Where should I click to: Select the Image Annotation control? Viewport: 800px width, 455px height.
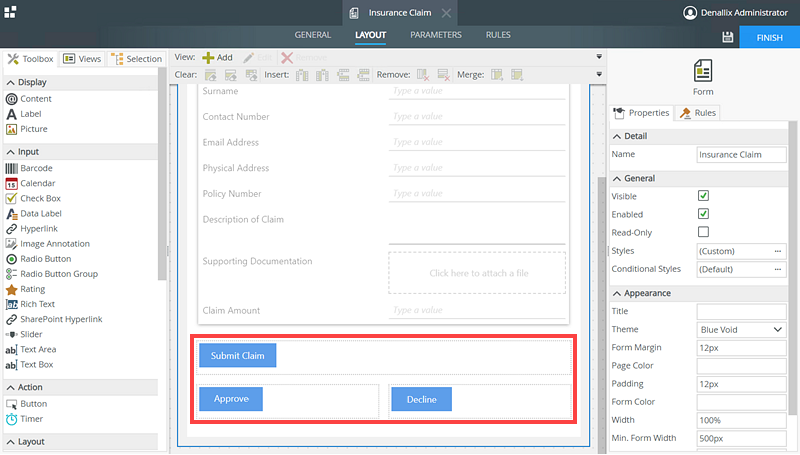click(54, 244)
